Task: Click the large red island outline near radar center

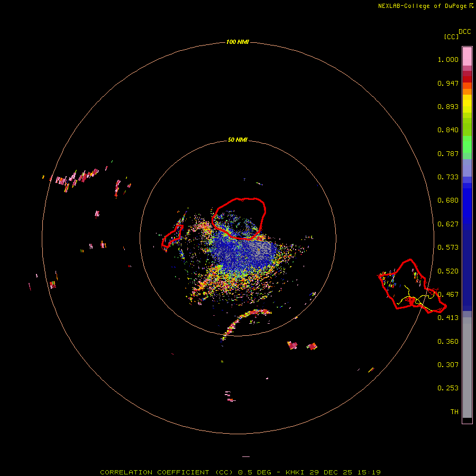Action: [239, 218]
